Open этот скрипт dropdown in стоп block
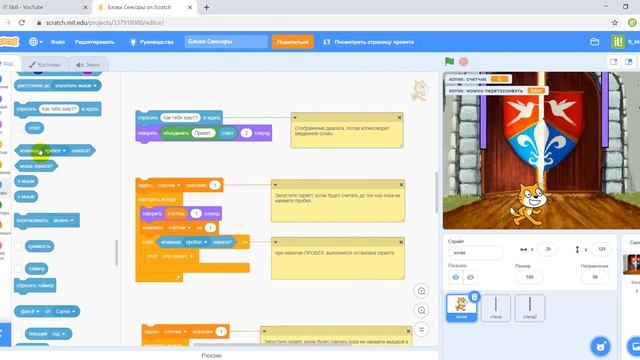The height and width of the screenshot is (360, 640). [x=177, y=256]
